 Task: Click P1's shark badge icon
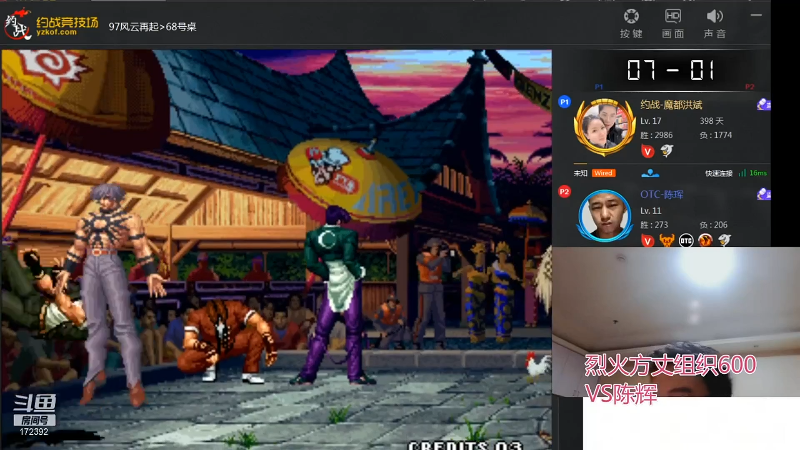pos(667,151)
